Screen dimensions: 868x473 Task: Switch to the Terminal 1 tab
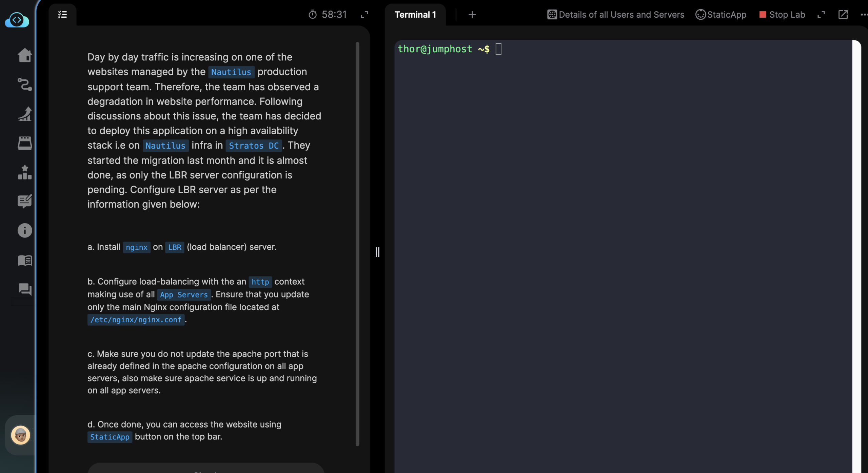point(415,15)
